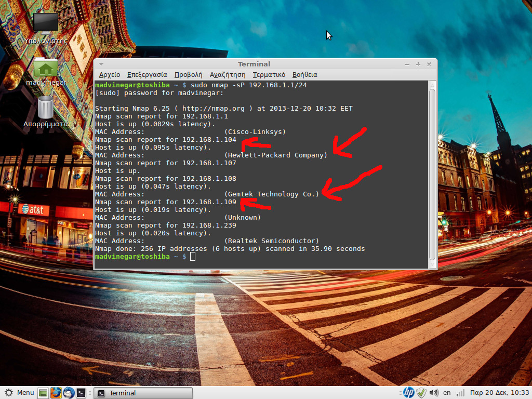This screenshot has width=532, height=399.
Task: Click 'Nmap scan report for 192.168.1.107'
Action: click(166, 163)
